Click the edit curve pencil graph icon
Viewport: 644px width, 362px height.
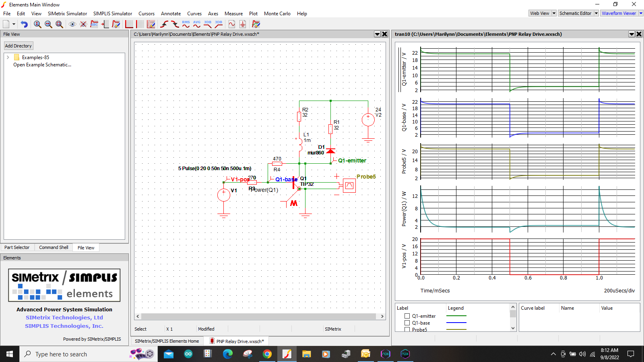click(116, 24)
